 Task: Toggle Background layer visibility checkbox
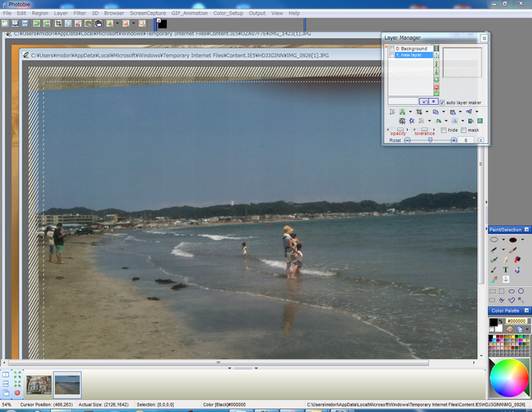click(x=391, y=48)
